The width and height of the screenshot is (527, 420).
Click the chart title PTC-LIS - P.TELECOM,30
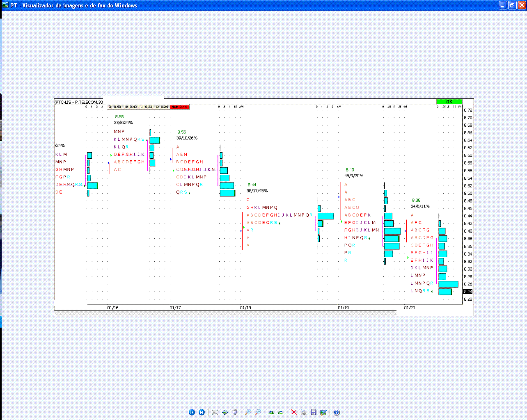79,102
